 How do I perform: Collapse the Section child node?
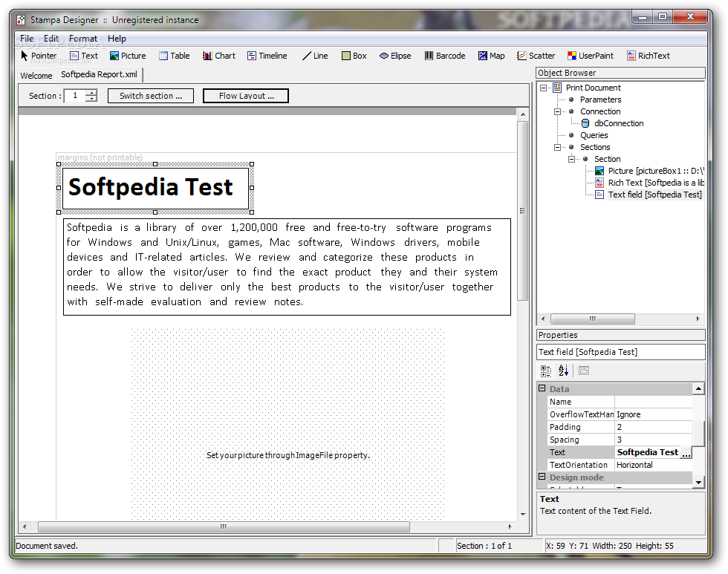coord(571,159)
